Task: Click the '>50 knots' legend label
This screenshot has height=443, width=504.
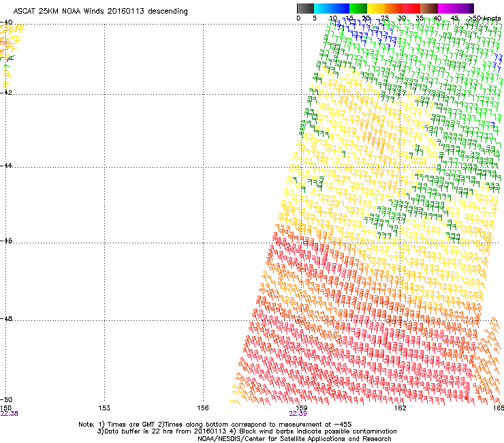Action: coord(484,18)
